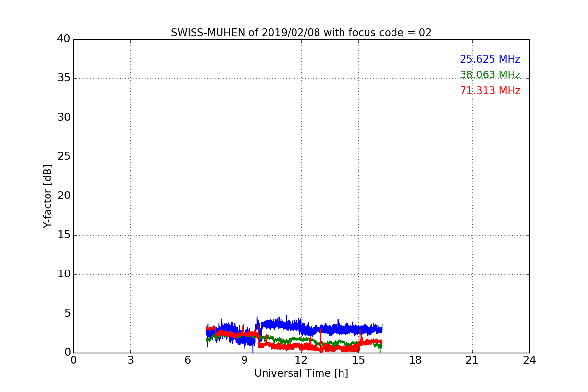Click the Universal Time [h] axis label
Screen dimensions: 588x392
click(x=301, y=373)
